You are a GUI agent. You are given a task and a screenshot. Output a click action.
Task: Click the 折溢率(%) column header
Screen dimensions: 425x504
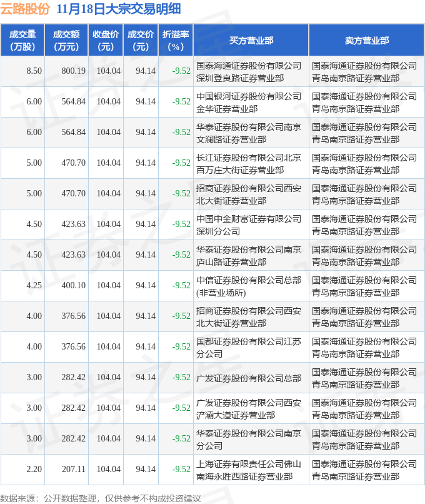pyautogui.click(x=176, y=40)
